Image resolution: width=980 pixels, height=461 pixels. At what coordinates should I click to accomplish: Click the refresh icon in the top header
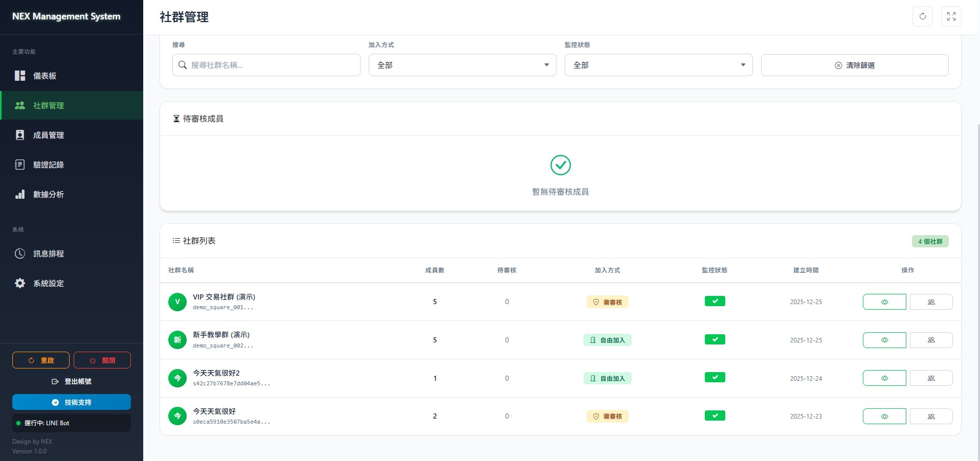pos(922,16)
